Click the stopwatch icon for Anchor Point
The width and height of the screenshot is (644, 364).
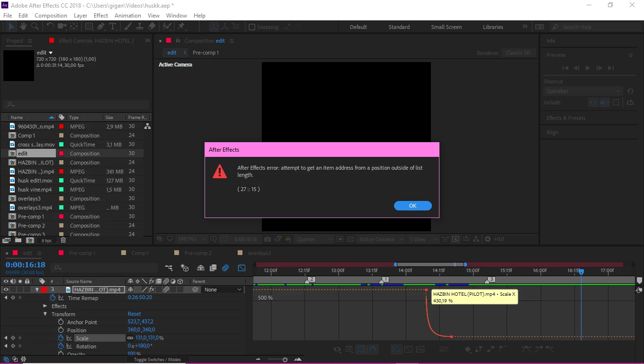point(61,322)
